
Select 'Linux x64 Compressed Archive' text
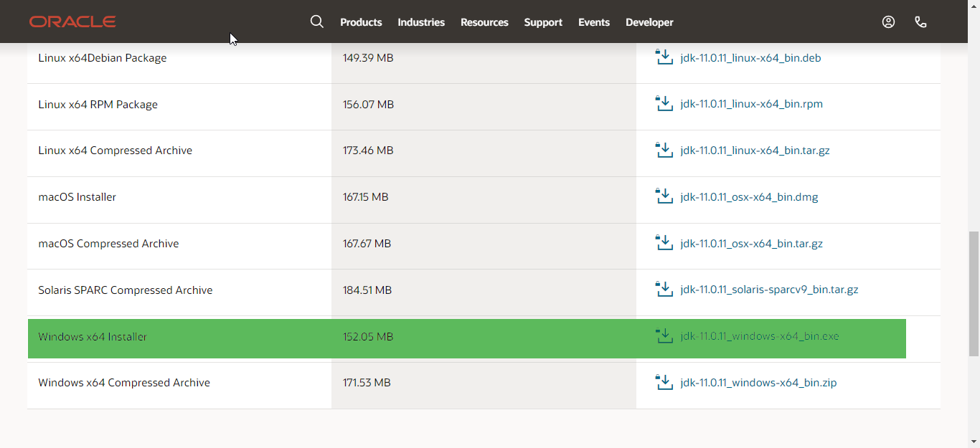click(x=115, y=151)
